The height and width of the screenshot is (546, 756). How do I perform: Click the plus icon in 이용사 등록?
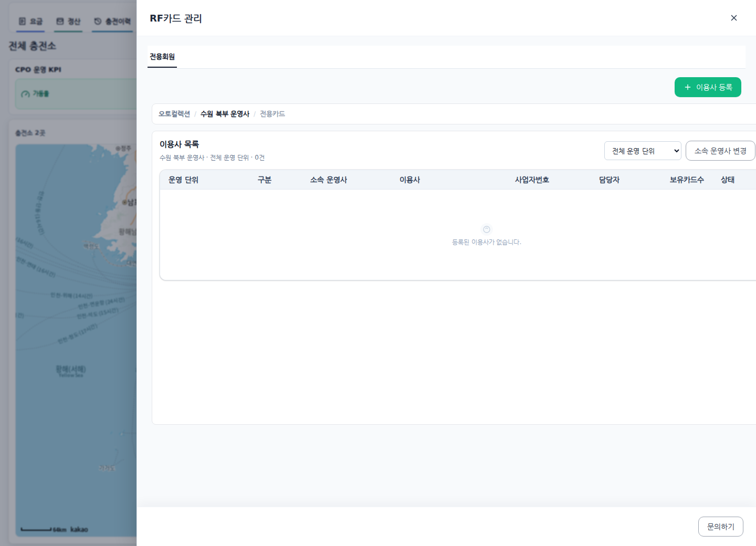(687, 87)
